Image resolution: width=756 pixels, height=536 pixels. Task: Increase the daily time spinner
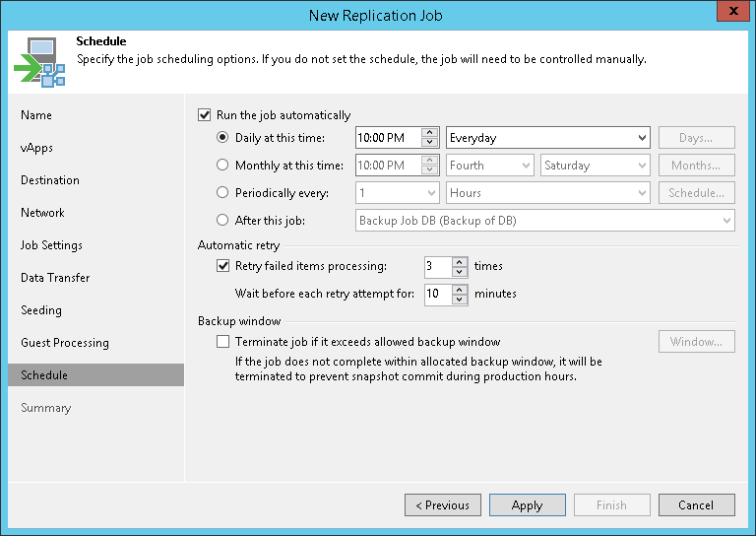coord(429,133)
